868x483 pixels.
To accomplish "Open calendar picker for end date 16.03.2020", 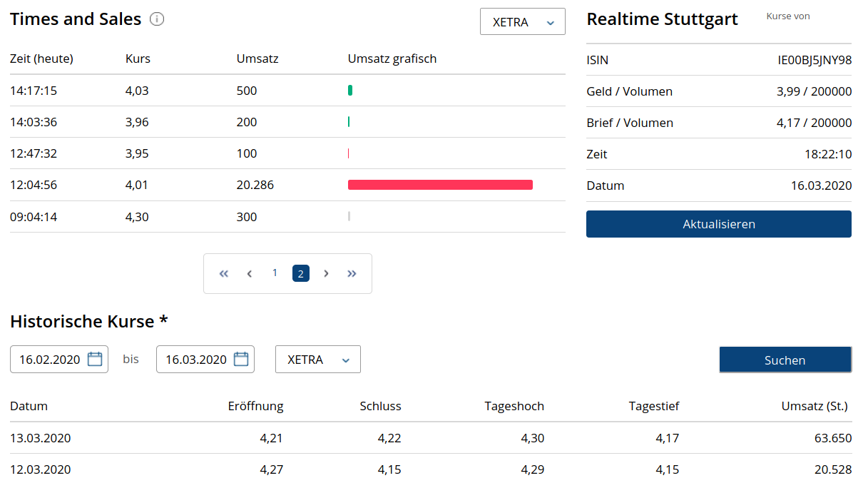I will pyautogui.click(x=241, y=359).
